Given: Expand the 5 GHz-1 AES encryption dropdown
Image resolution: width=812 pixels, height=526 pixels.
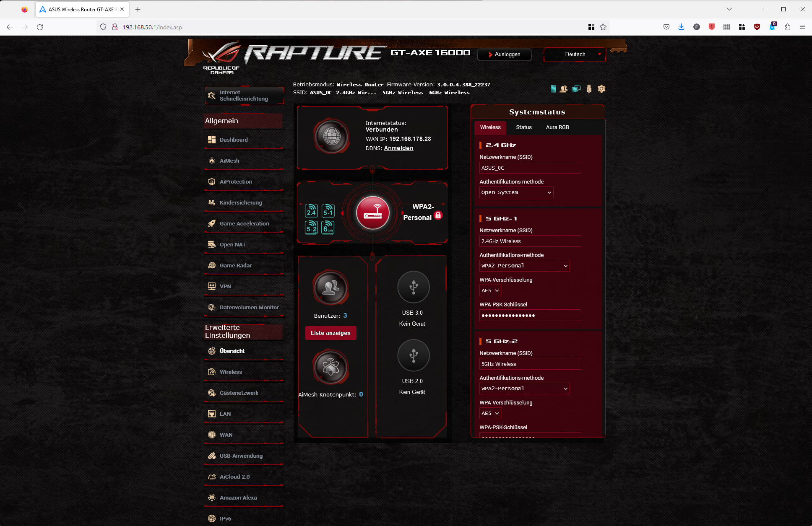Looking at the screenshot, I should [x=490, y=290].
